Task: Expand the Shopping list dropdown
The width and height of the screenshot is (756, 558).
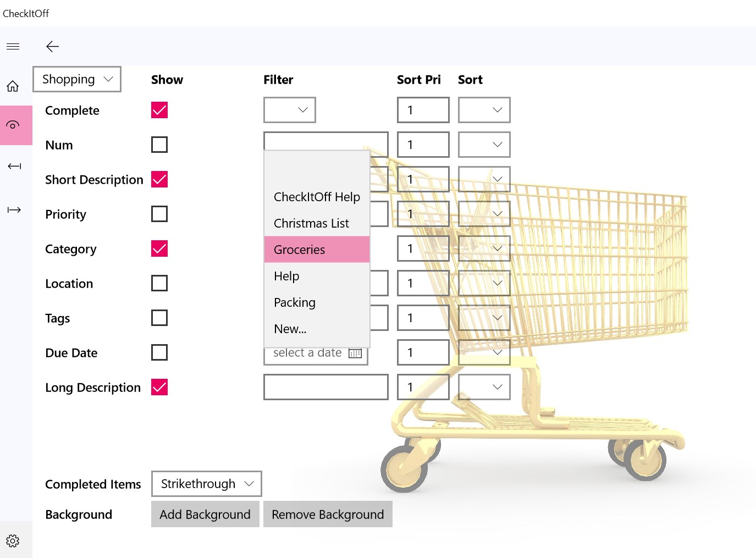Action: [x=77, y=80]
